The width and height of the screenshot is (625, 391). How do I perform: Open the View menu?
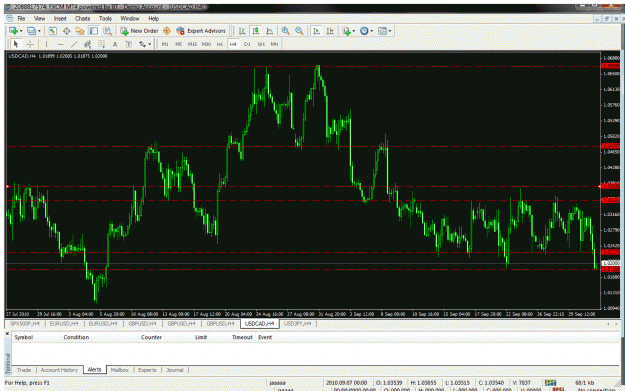point(39,18)
